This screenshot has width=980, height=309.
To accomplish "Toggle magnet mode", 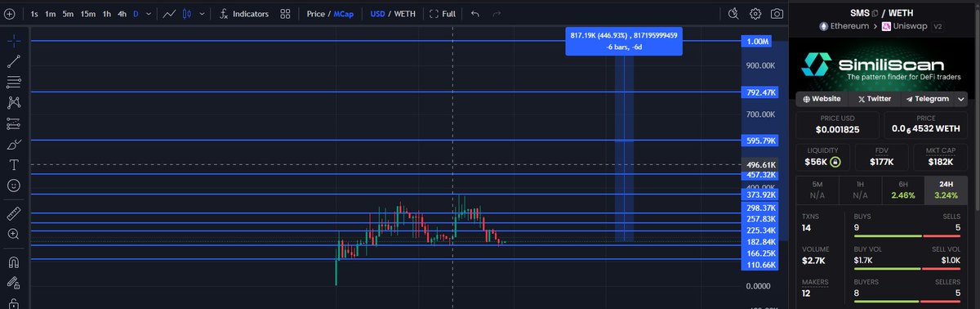I will [14, 262].
